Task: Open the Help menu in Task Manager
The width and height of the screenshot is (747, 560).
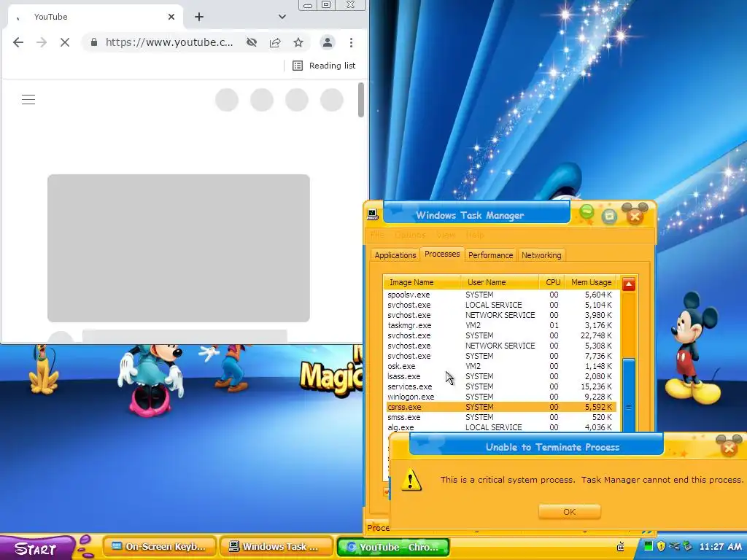Action: pos(474,235)
